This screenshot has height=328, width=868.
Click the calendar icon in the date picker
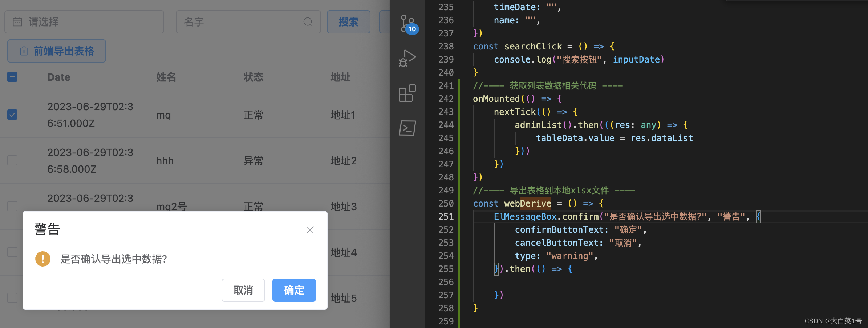[x=17, y=22]
